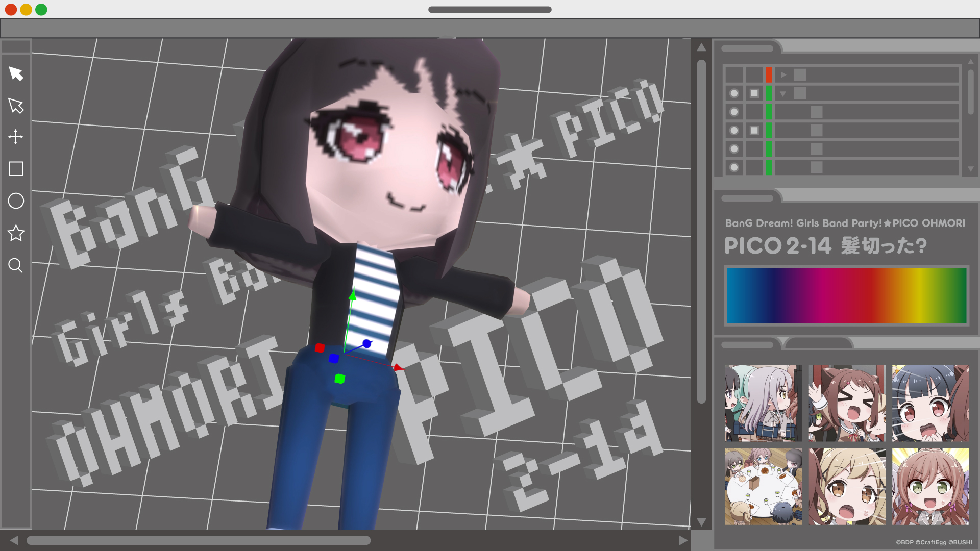Click the horizontal scrollbar left arrow
Viewport: 980px width, 551px height.
pos(14,540)
